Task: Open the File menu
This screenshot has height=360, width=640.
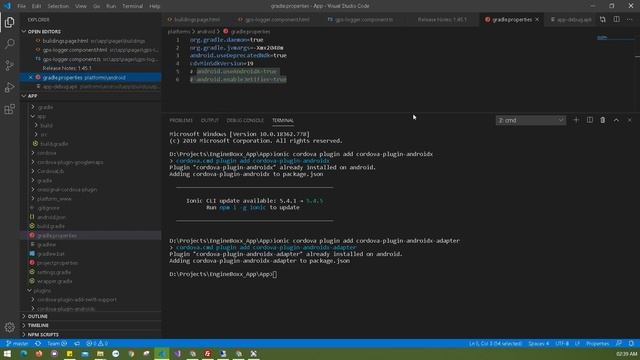Action: [x=22, y=6]
